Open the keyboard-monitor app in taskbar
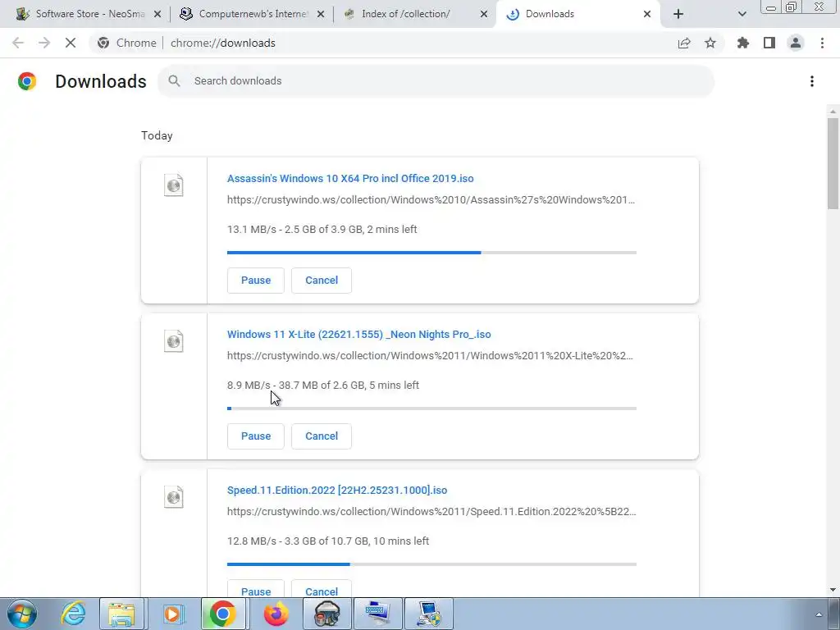 click(377, 614)
